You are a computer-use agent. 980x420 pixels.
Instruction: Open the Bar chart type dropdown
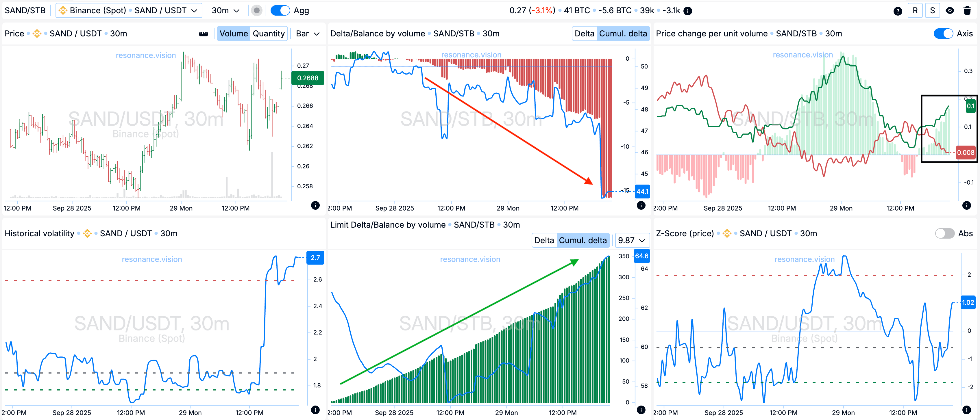pos(307,34)
